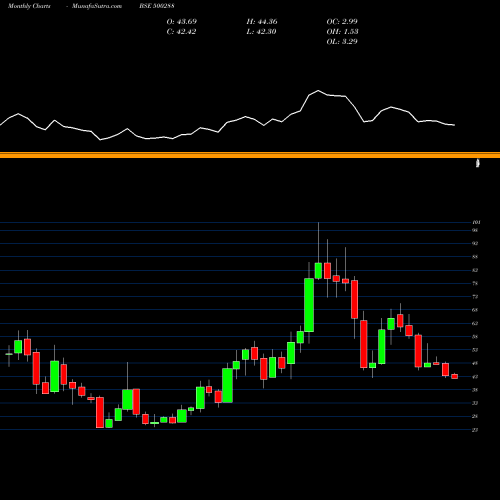Click the 92 price axis label
The width and height of the screenshot is (500, 500).
point(475,243)
